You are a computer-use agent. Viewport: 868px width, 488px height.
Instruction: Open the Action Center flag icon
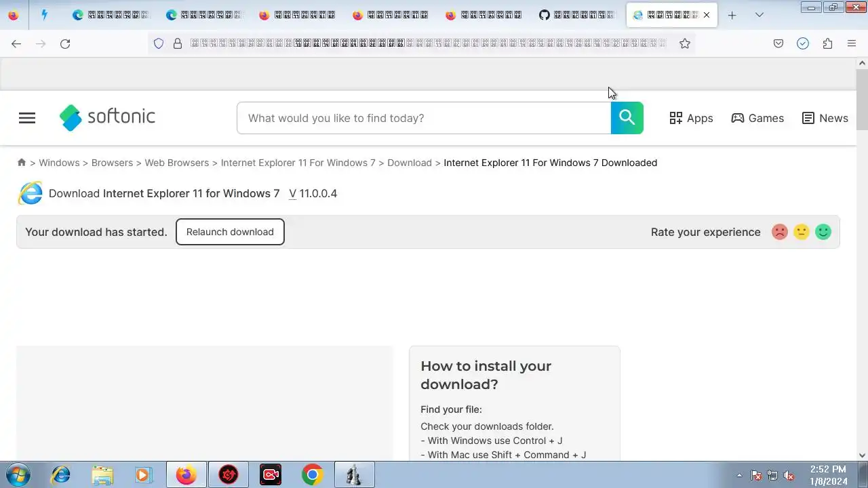756,476
